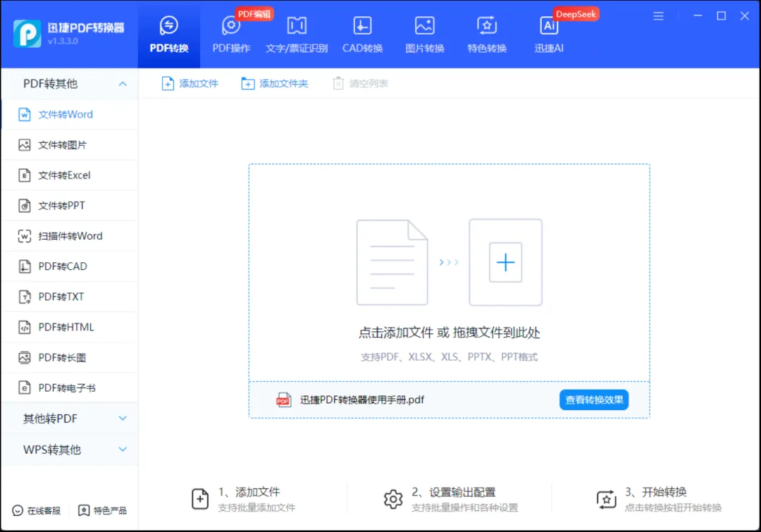Click the 添加文件 button
The image size is (761, 532).
tap(190, 83)
